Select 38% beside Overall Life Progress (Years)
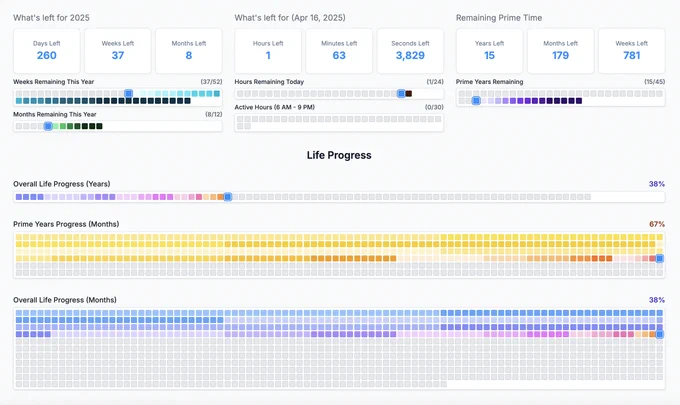This screenshot has height=405, width=680. pos(657,184)
